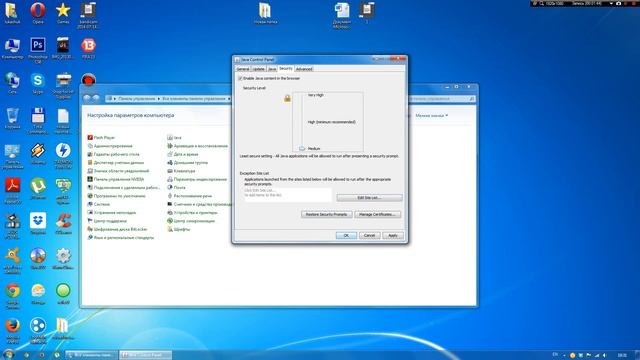Open 'Распознавание речи' item

click(190, 196)
